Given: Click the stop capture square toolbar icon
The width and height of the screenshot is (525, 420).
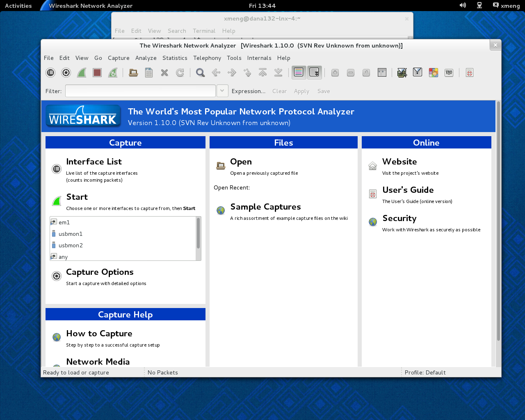Looking at the screenshot, I should tap(97, 73).
